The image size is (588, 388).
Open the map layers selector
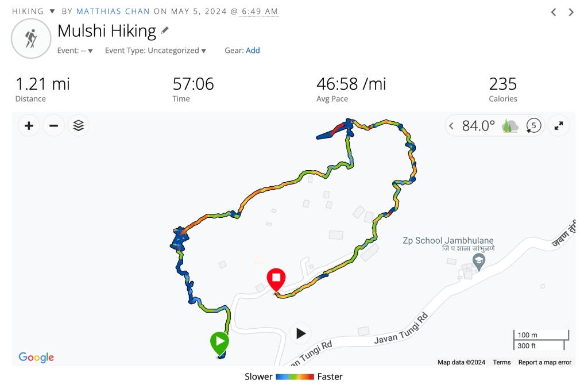coord(79,125)
